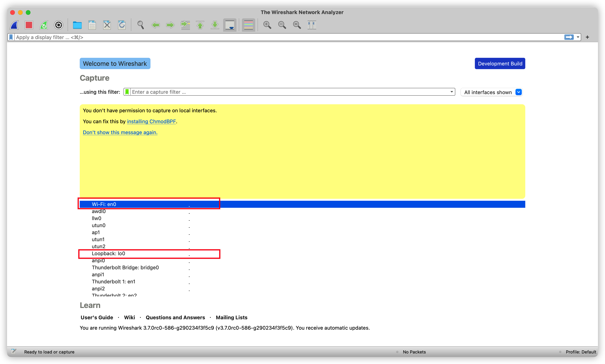Screen dimensions: 605x364
Task: Click the blue apply filter arrow button
Action: point(569,37)
